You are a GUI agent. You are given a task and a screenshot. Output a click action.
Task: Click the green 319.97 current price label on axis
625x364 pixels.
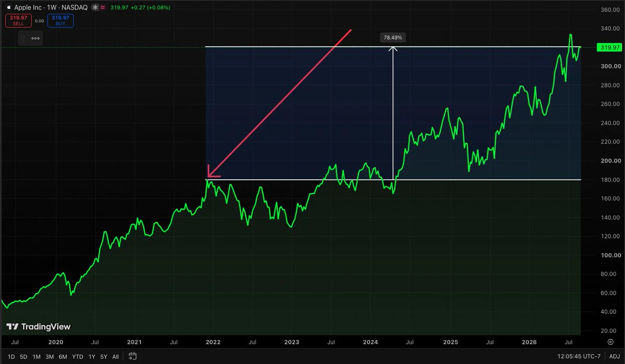pos(609,47)
